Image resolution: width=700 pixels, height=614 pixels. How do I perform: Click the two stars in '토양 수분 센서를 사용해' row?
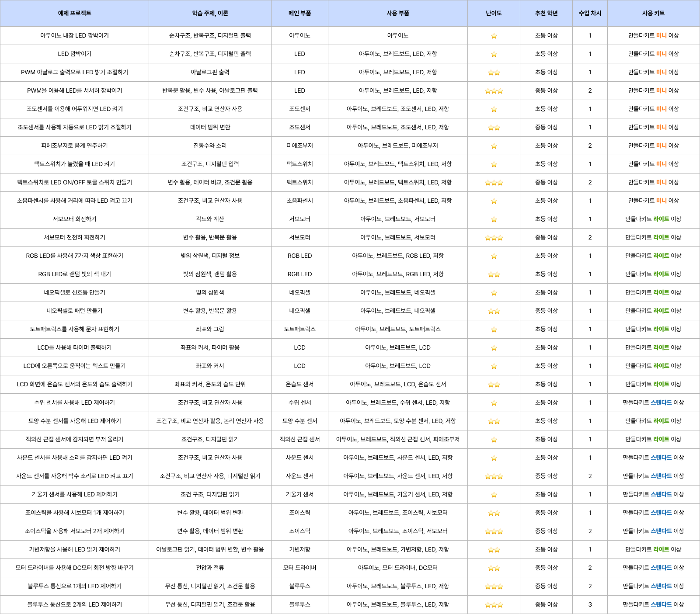tap(494, 421)
